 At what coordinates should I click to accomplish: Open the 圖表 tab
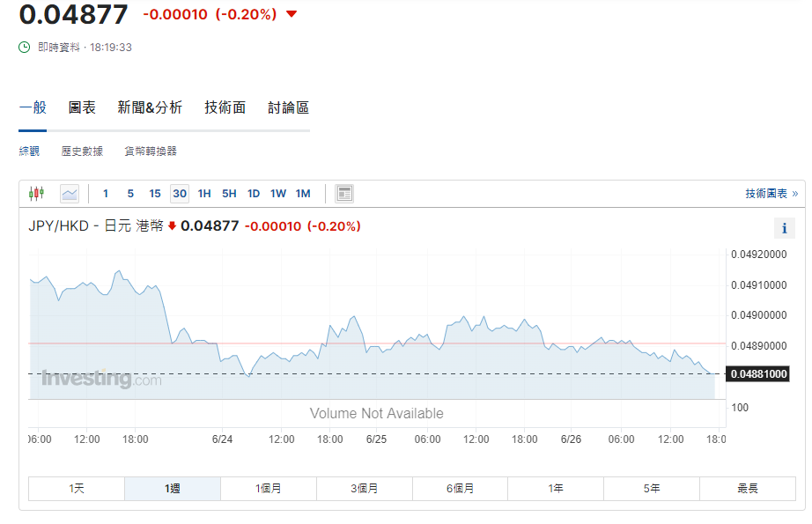tap(82, 107)
